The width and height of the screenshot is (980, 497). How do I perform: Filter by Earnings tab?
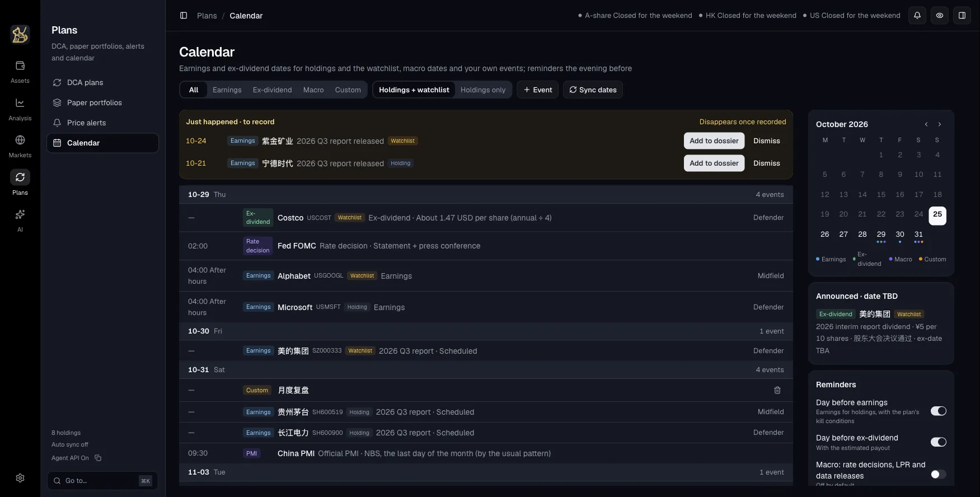[x=227, y=90]
